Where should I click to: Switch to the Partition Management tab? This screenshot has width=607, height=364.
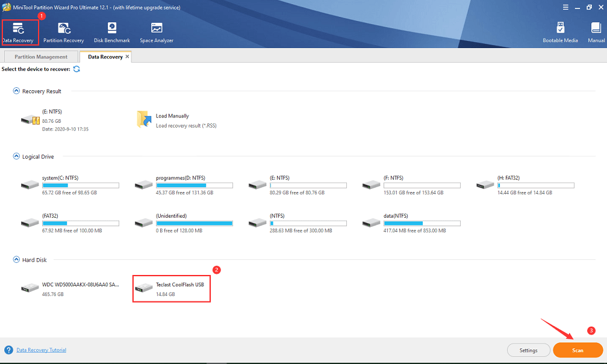click(41, 57)
